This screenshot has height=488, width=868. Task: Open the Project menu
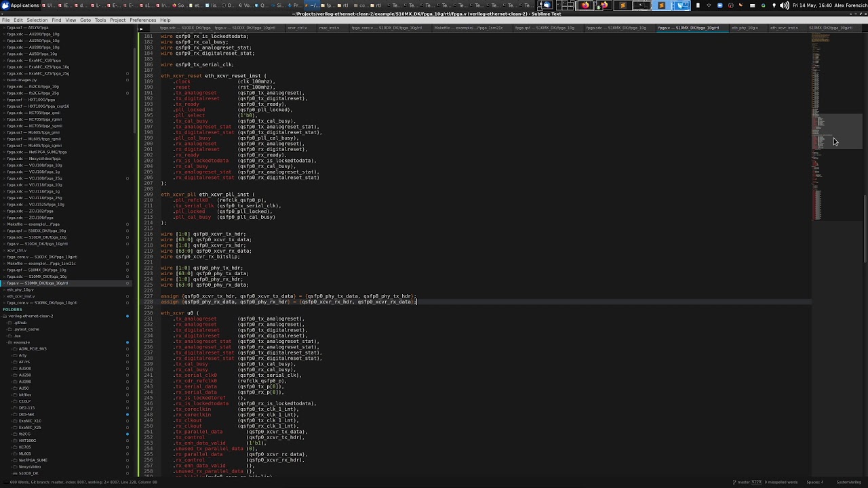(x=117, y=20)
